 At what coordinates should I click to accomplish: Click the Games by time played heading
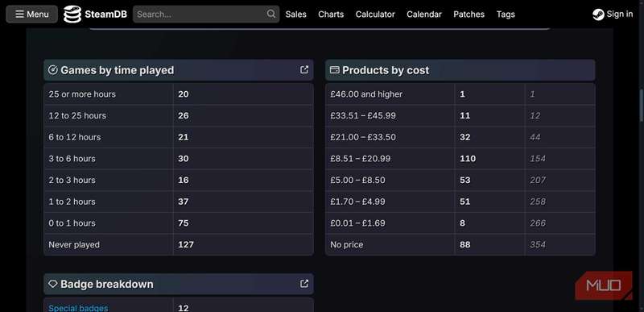pyautogui.click(x=117, y=70)
